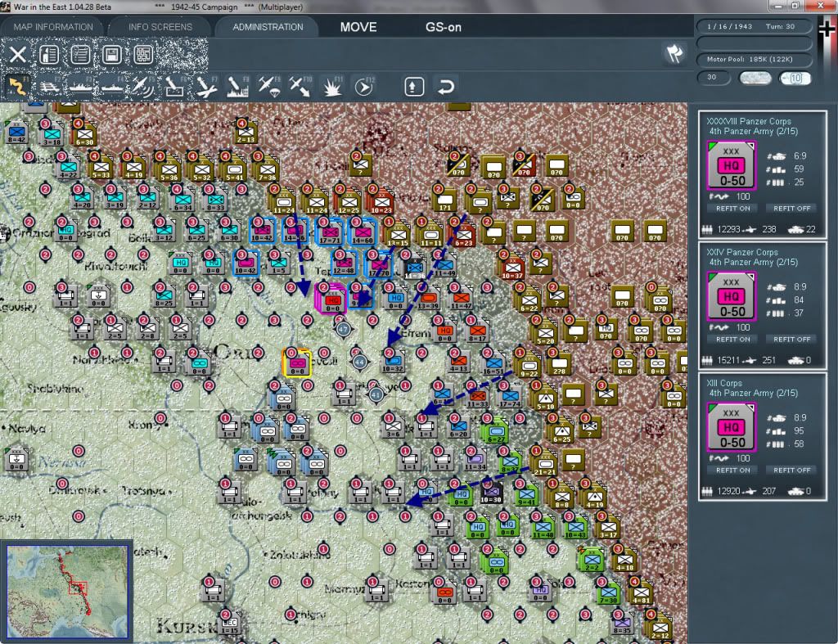Select the F3 Naval Transport ship icon
Viewport: 838px width, 644px height.
click(x=81, y=87)
